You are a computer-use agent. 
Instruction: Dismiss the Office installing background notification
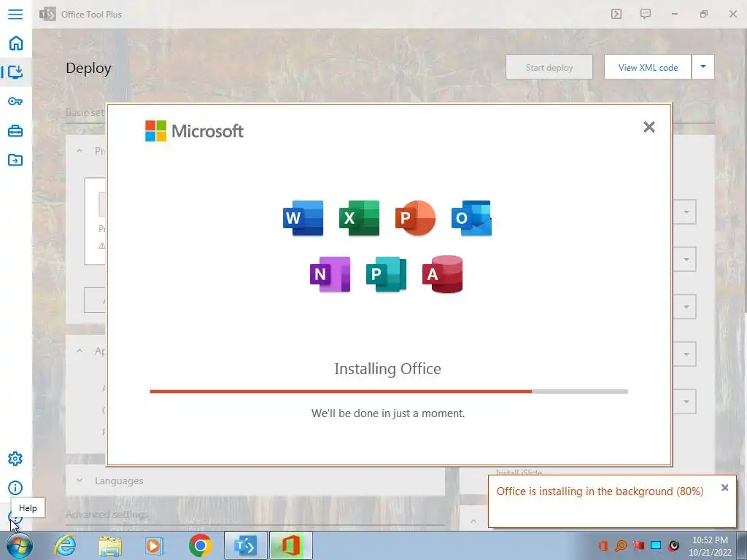tap(724, 488)
